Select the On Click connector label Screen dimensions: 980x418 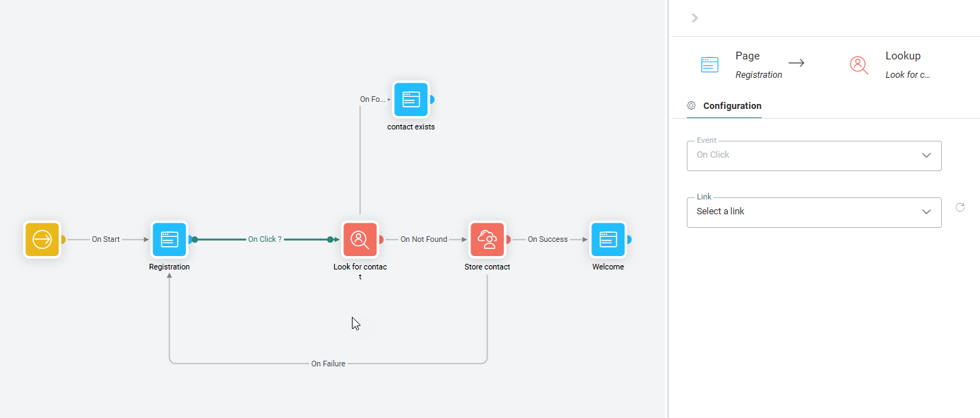(264, 240)
